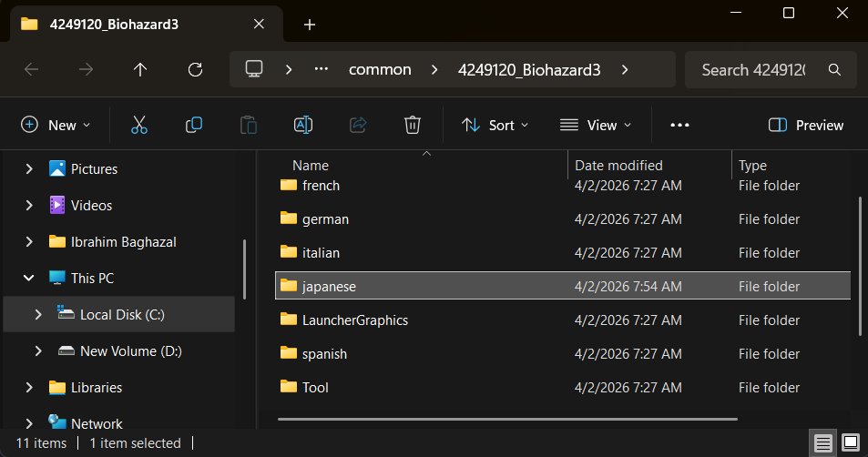Select Ibrahim Baghazal in navigation pane
This screenshot has width=868, height=457.
pos(124,242)
